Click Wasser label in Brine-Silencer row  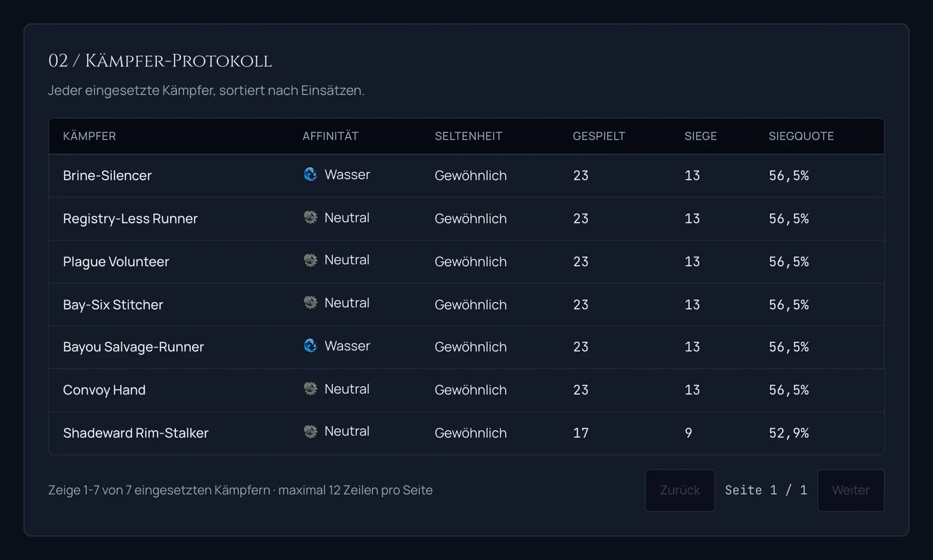pos(347,175)
